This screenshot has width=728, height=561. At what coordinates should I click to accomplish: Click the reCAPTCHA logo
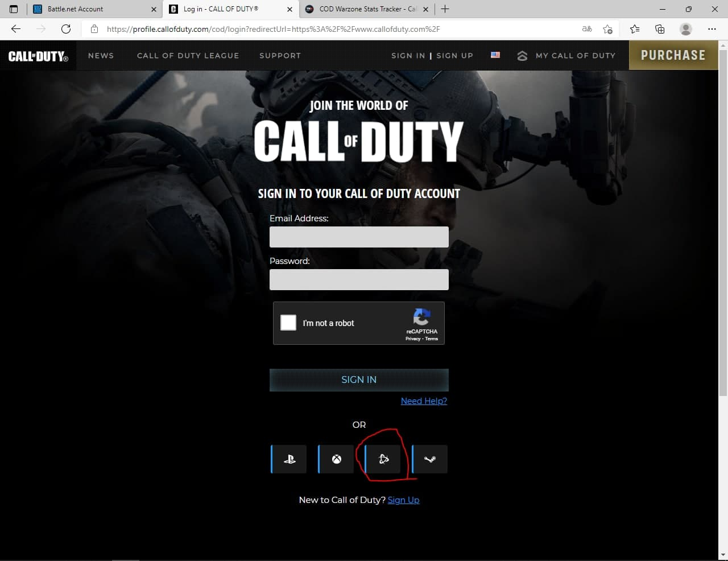point(422,317)
